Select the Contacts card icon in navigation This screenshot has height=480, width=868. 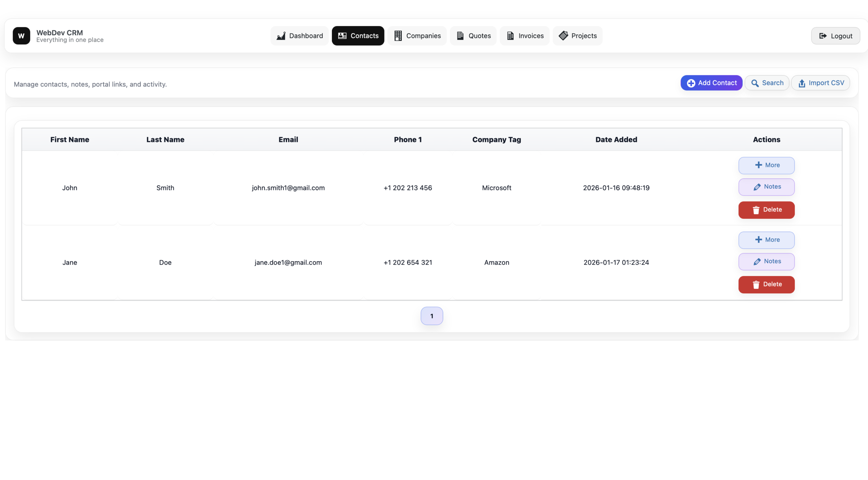pyautogui.click(x=342, y=36)
